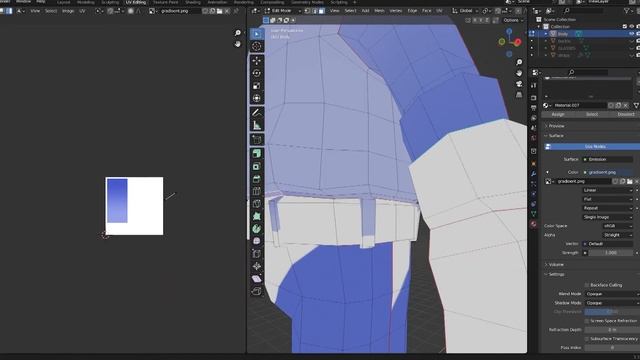Select the Select Box tool in 3D viewport

[256, 34]
